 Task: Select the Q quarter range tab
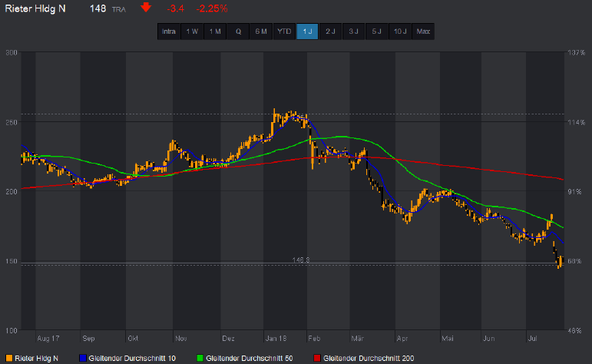pos(238,31)
